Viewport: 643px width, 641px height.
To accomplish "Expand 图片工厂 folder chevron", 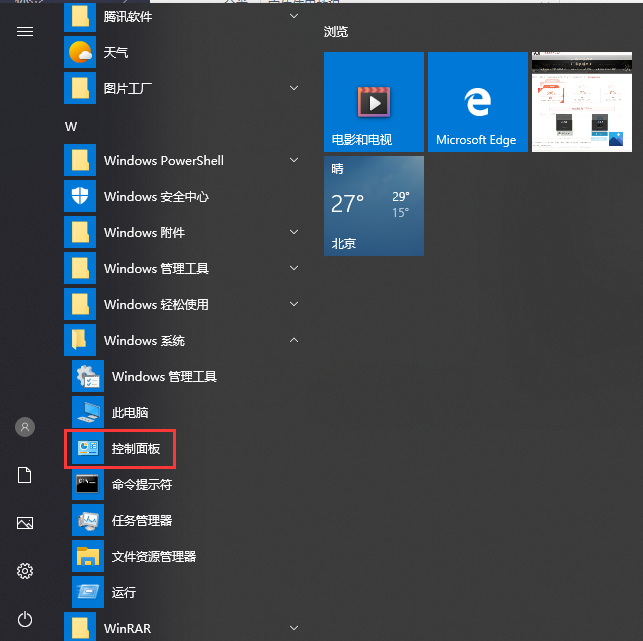I will [x=294, y=88].
